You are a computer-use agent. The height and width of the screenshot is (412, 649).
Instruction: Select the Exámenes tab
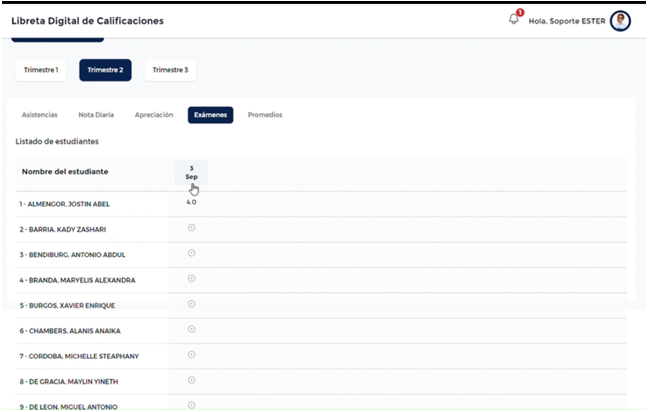[x=210, y=115]
